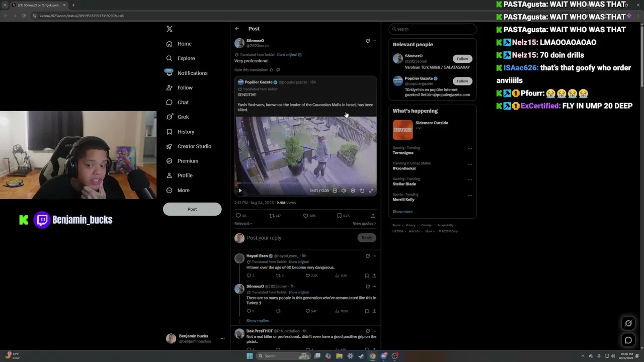Screen dimensions: 644x362
Task: Open Premium in the sidebar
Action: [x=182, y=161]
